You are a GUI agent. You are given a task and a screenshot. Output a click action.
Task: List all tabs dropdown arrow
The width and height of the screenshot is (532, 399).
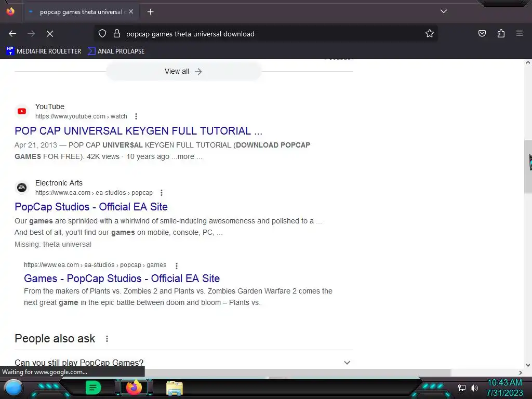444,11
